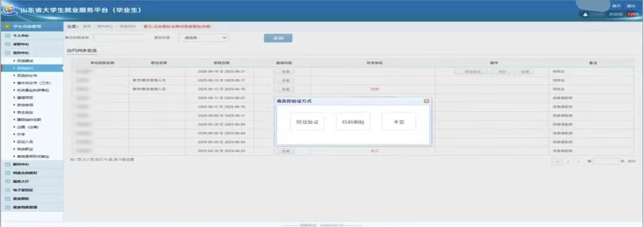This screenshot has width=644, height=227.
Task: Open 自由职业 in sidebar
Action: [24, 149]
